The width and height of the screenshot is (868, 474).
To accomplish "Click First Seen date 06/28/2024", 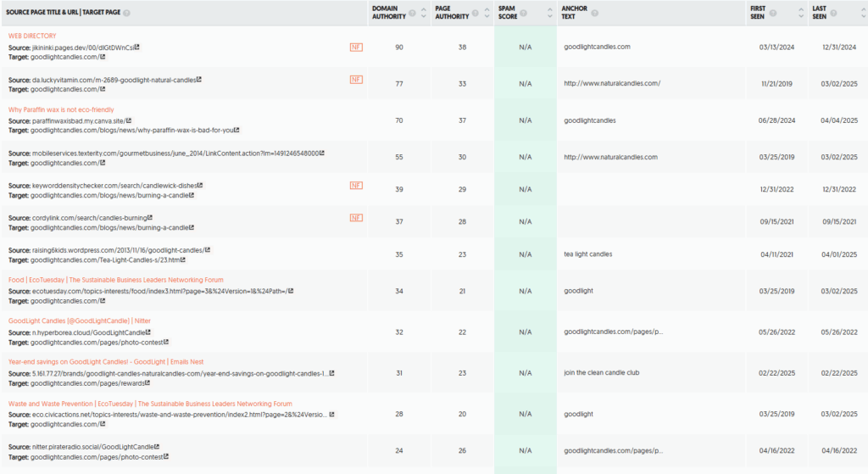I will pyautogui.click(x=776, y=120).
